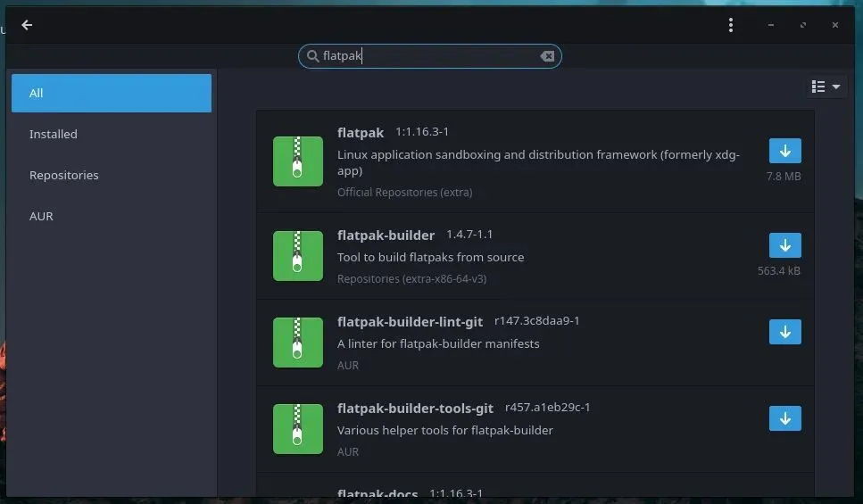Install flatpak-builder-tools-git with download arrow
Viewport: 863px width, 504px height.
pyautogui.click(x=784, y=418)
